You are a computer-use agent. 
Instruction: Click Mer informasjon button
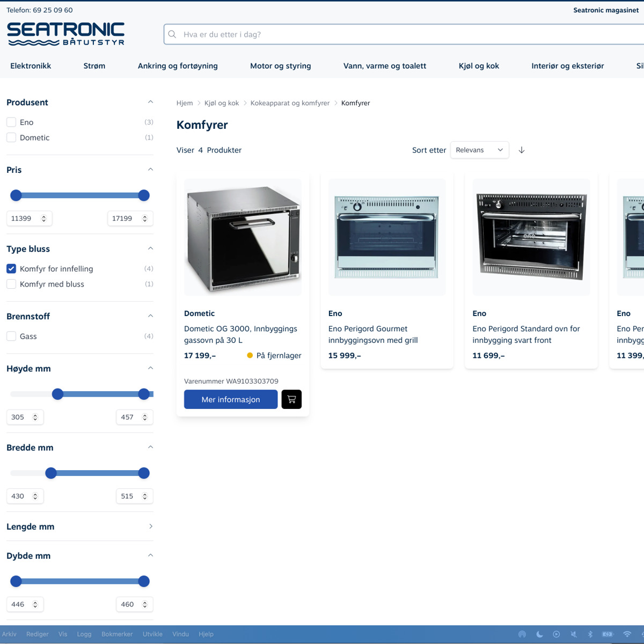point(231,399)
